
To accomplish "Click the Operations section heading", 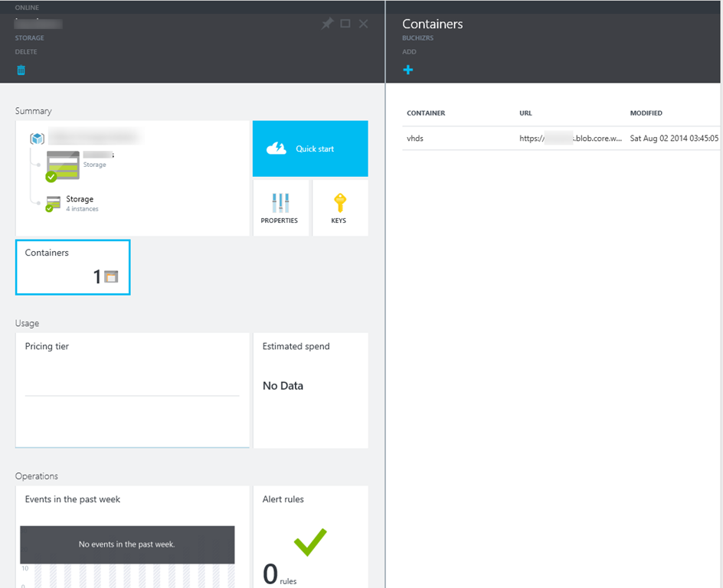I will pos(37,476).
